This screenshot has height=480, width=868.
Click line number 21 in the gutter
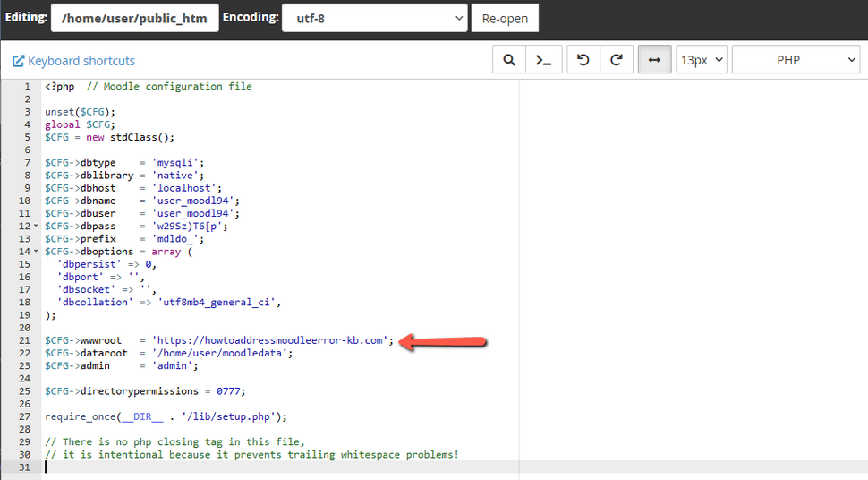point(24,340)
